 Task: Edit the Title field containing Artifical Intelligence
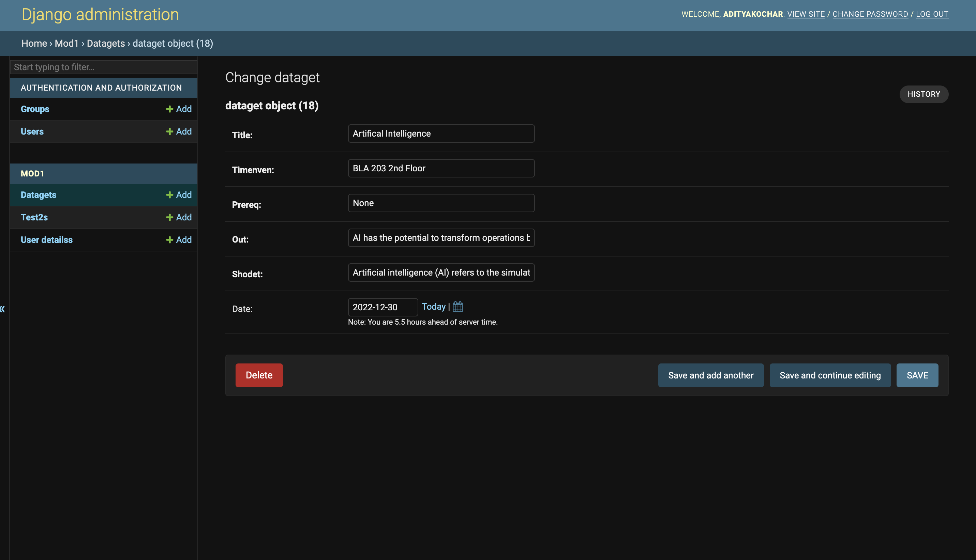tap(441, 134)
